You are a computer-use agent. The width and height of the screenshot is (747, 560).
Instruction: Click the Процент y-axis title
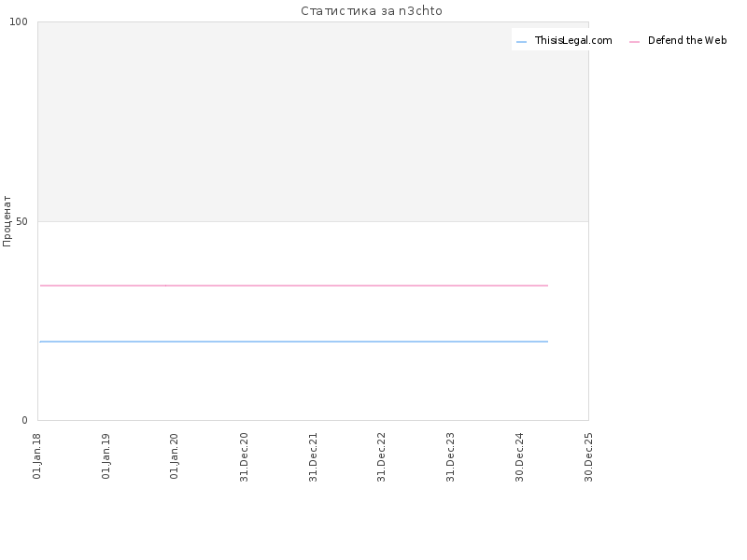coord(7,221)
